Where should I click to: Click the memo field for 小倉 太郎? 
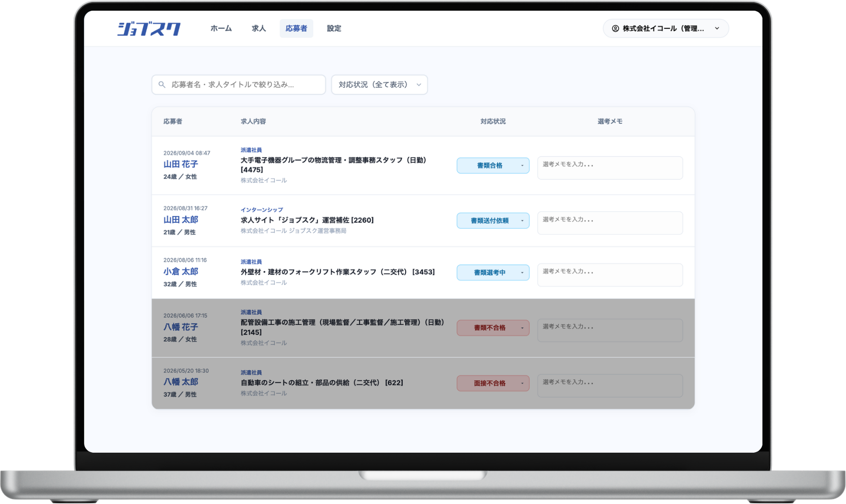tap(610, 275)
